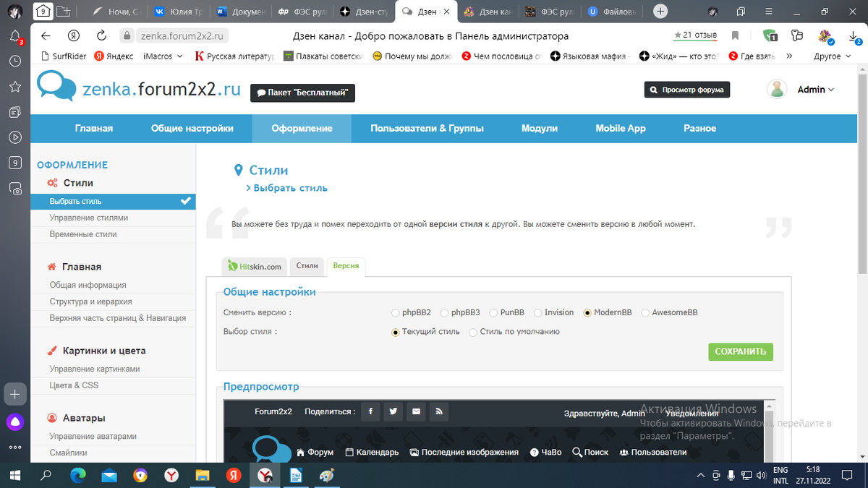Open Управление стилями sidebar link
868x488 pixels.
coord(89,218)
